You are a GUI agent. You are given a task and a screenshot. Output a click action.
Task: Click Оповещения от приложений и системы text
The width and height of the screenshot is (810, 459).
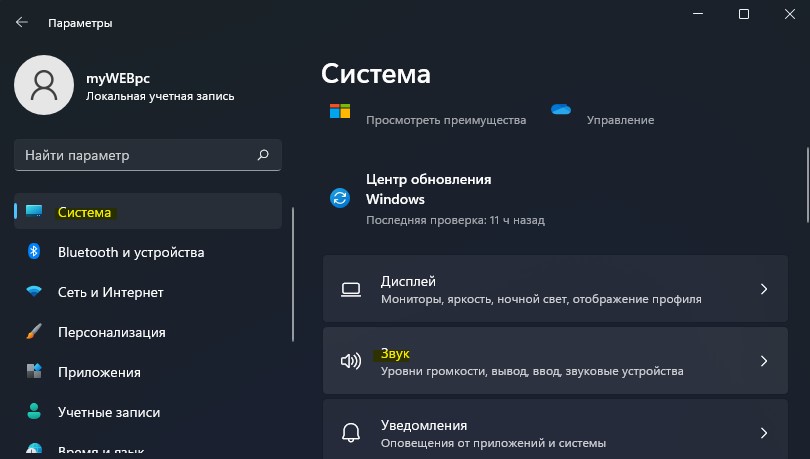click(x=493, y=442)
